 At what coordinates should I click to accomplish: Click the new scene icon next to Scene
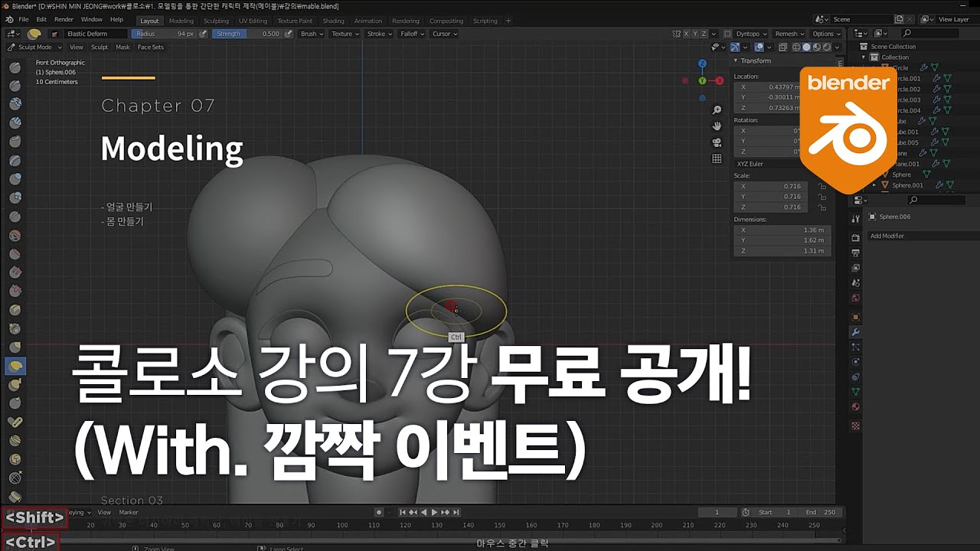(x=900, y=19)
